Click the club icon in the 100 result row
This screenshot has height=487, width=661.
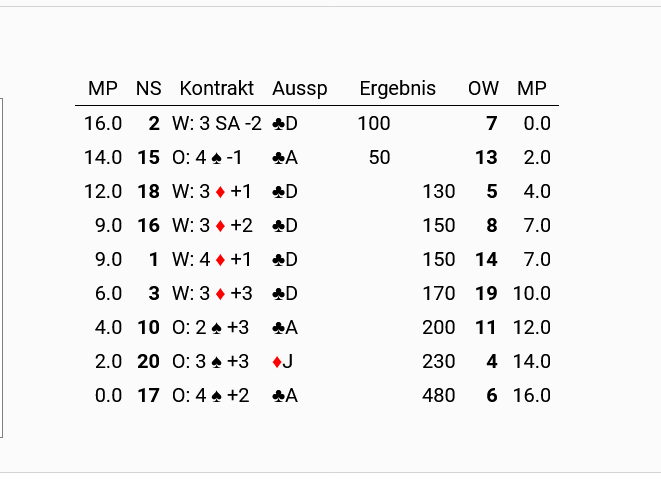(278, 124)
